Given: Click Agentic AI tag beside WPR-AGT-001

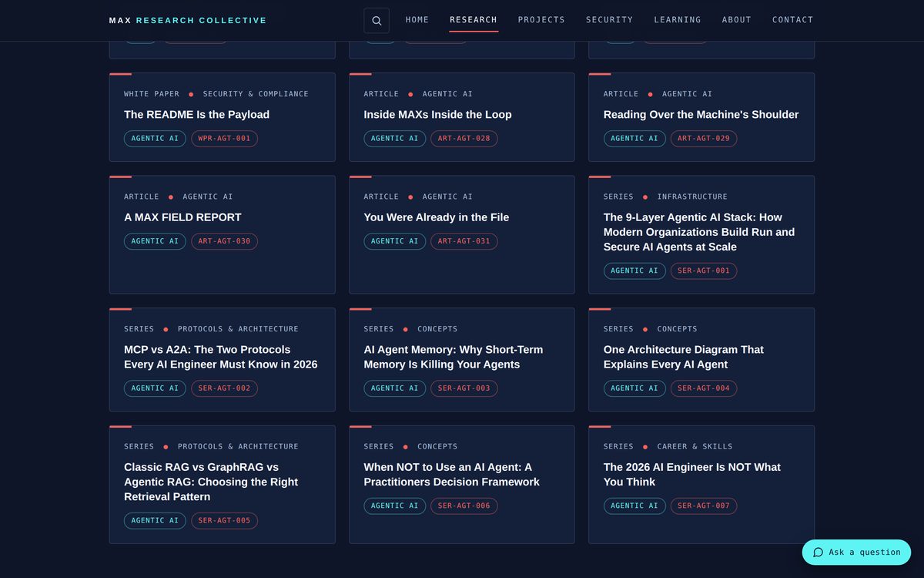Looking at the screenshot, I should (155, 139).
